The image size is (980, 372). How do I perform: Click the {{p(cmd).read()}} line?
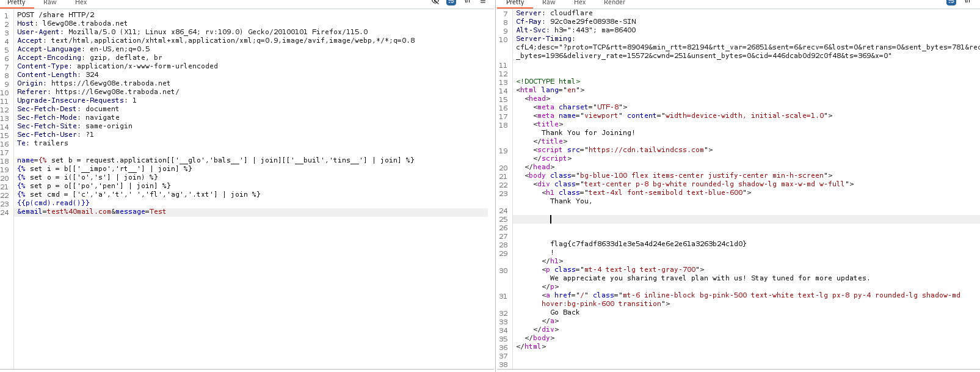tap(53, 203)
